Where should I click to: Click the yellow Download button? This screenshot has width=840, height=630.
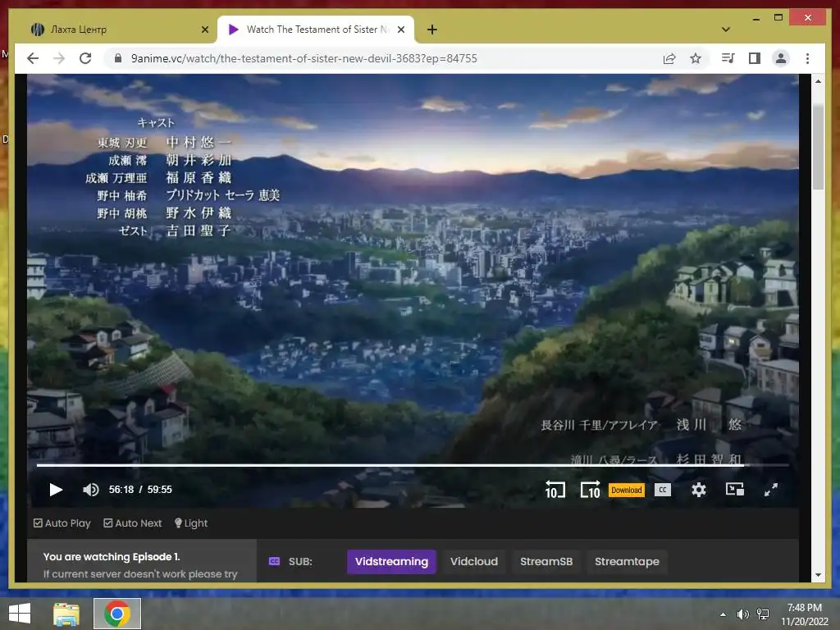626,491
